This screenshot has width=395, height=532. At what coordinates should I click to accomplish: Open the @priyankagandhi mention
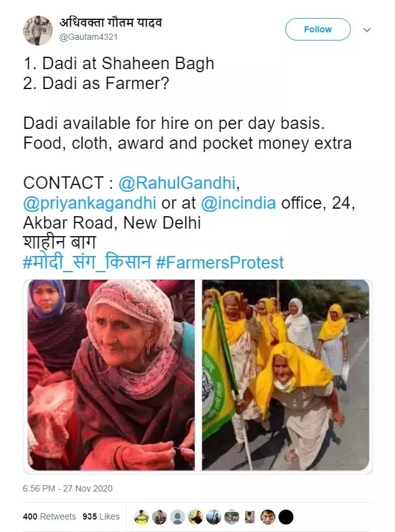[x=90, y=203]
